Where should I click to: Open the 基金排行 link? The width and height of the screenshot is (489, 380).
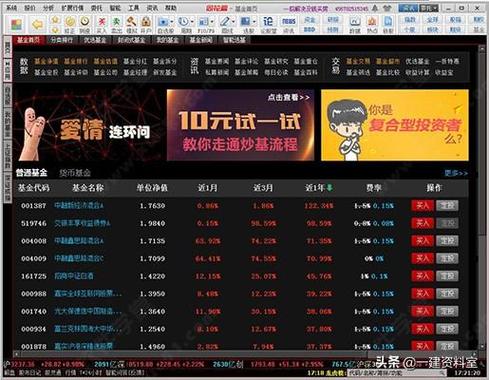(76, 62)
